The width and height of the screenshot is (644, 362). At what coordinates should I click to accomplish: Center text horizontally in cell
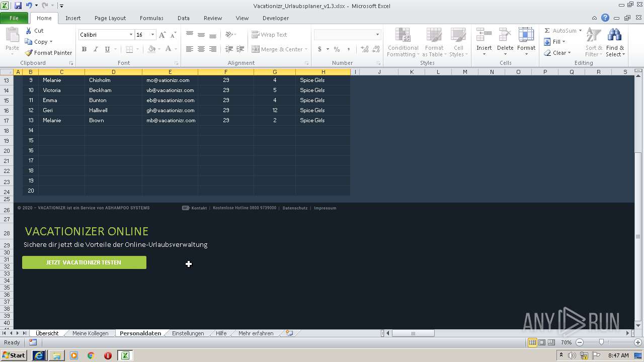201,49
